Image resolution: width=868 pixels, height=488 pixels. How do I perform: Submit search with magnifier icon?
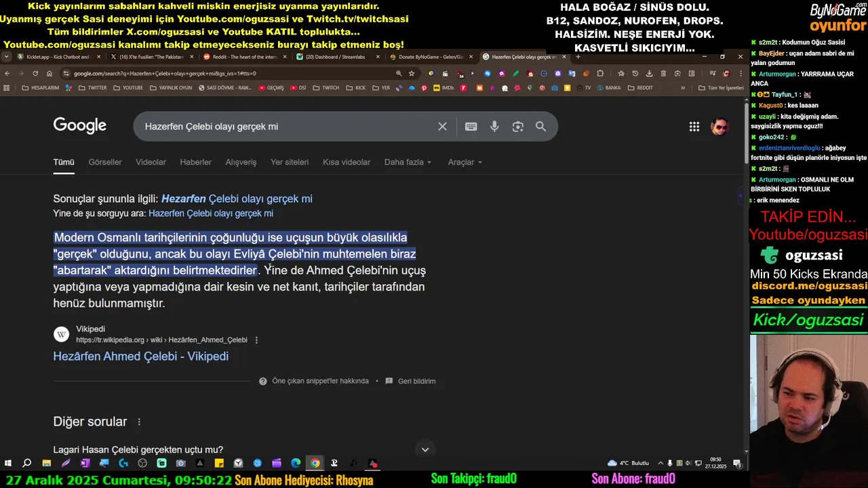[x=540, y=127]
